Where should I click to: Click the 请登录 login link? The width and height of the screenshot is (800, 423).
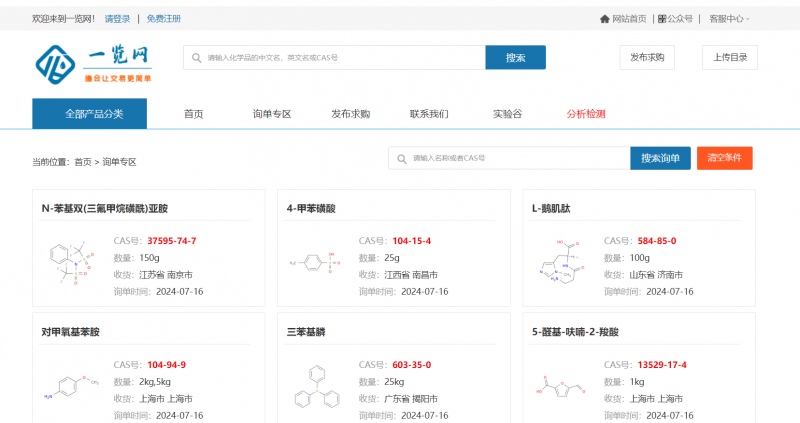[x=117, y=19]
